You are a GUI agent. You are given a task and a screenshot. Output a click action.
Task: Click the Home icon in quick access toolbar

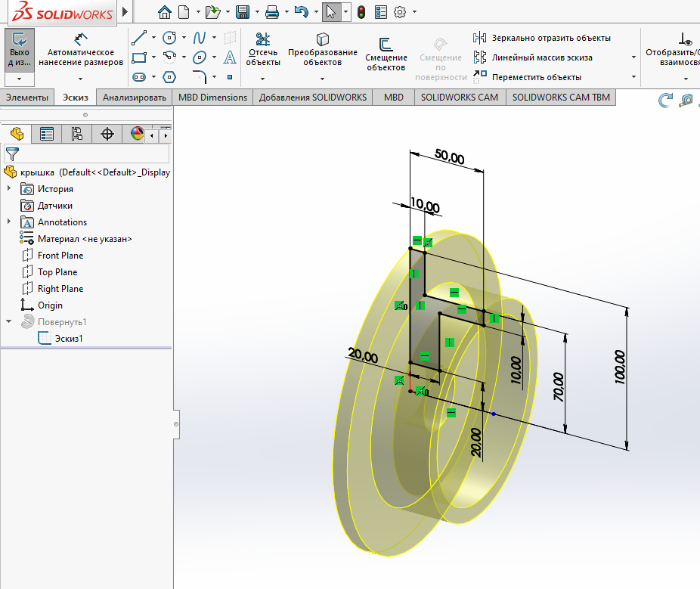pyautogui.click(x=165, y=12)
